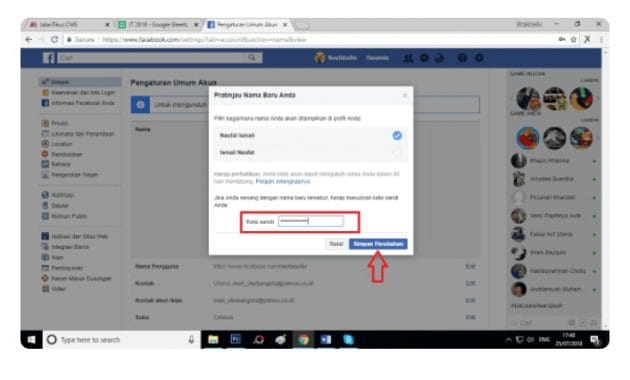
Task: Click the Facebook search magnifier icon
Action: (252, 58)
